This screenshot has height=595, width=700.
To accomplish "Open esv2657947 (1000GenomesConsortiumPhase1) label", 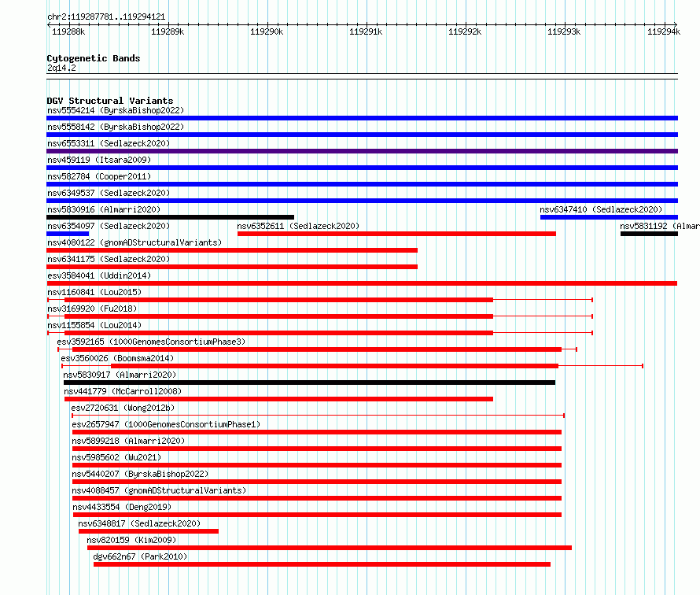I will (x=166, y=424).
